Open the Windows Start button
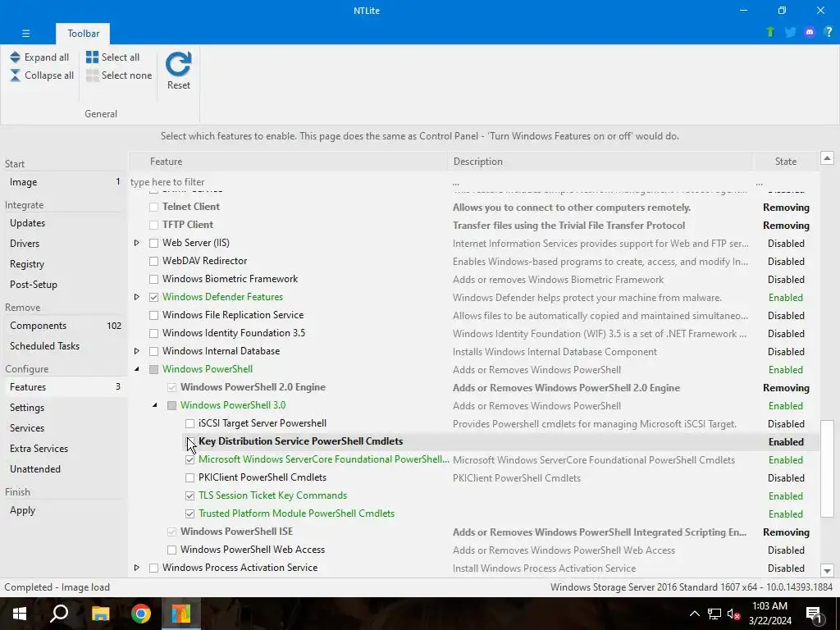Image resolution: width=840 pixels, height=630 pixels. [x=20, y=614]
